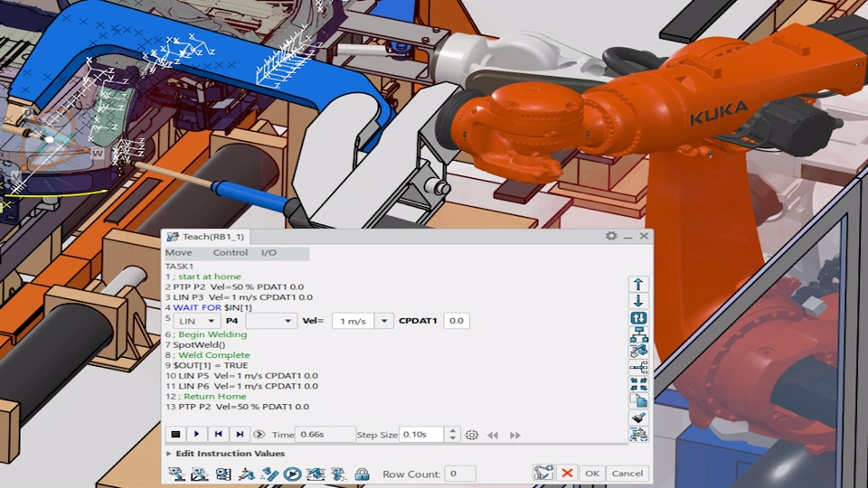Click the hierarchy tree icon in side toolbar
This screenshot has height=488, width=868.
(638, 334)
